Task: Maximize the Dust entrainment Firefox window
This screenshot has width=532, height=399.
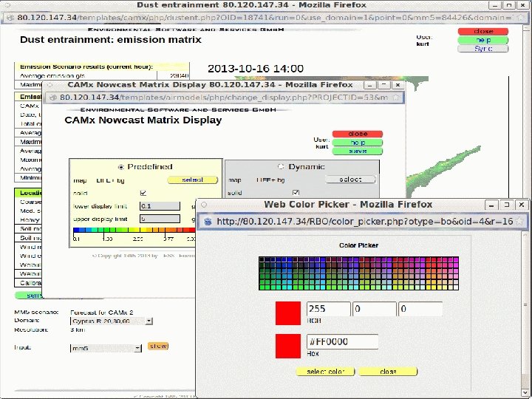Action: click(x=509, y=5)
